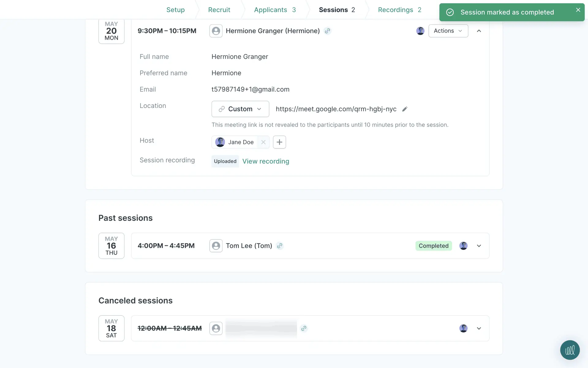Add another host with plus button
This screenshot has width=588, height=368.
279,142
